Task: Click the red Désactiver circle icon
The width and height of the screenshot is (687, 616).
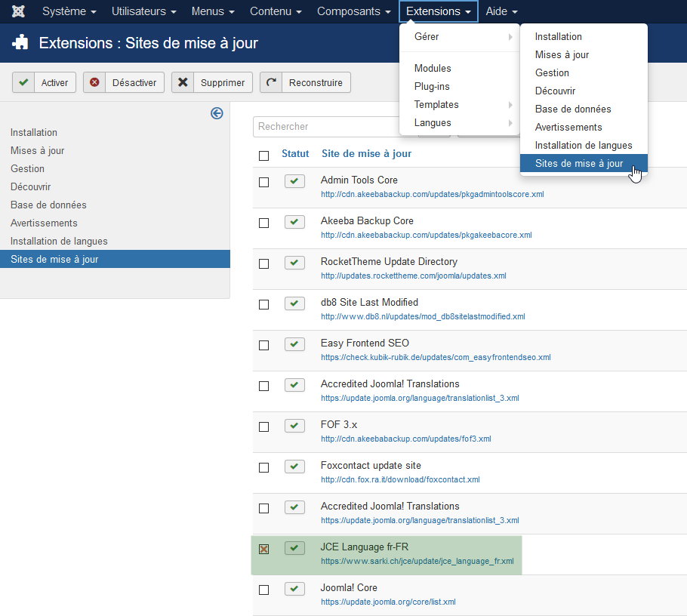Action: pyautogui.click(x=94, y=82)
